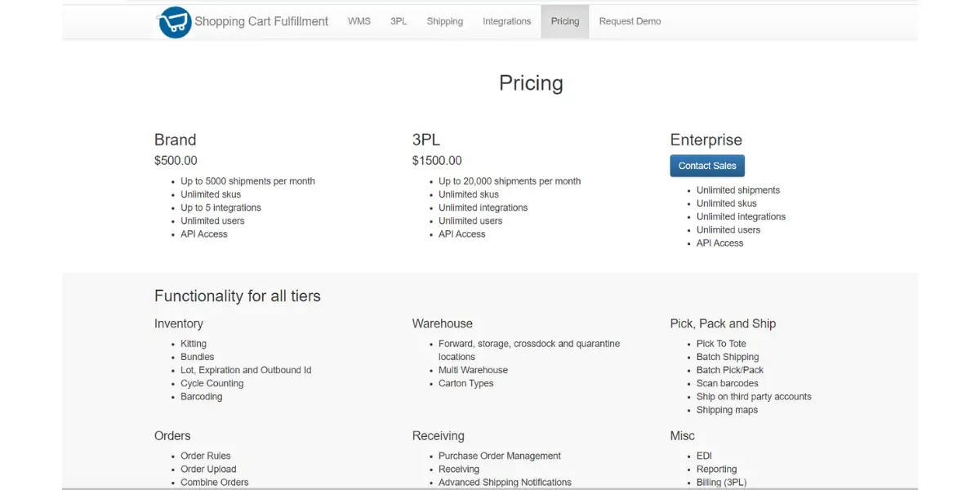
Task: Select the Enterprise plan heading
Action: click(x=706, y=140)
